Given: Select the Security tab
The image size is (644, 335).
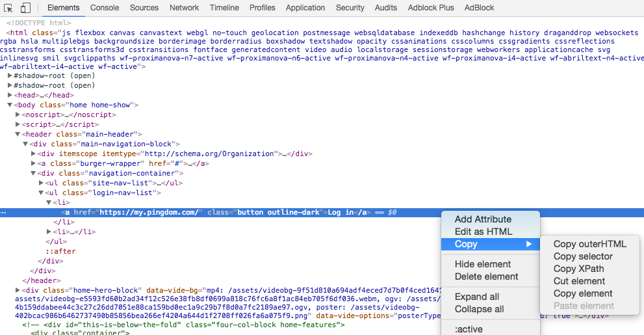Looking at the screenshot, I should pos(350,8).
